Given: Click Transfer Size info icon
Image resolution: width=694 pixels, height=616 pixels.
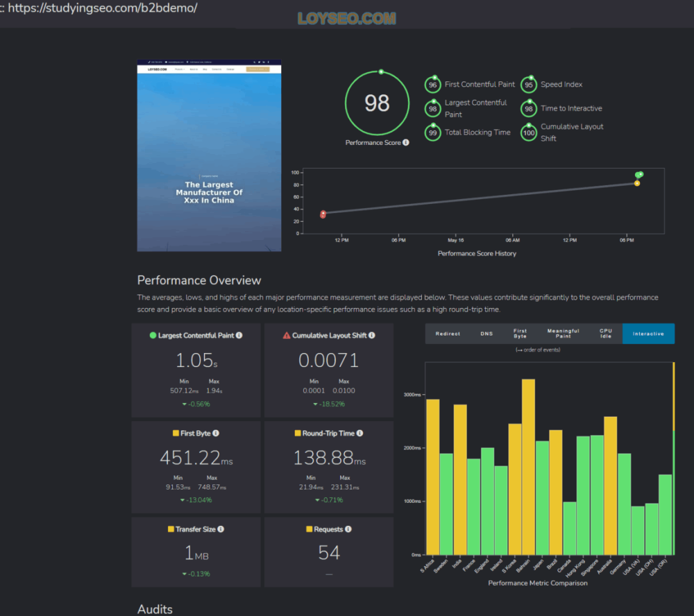Looking at the screenshot, I should pos(221,529).
